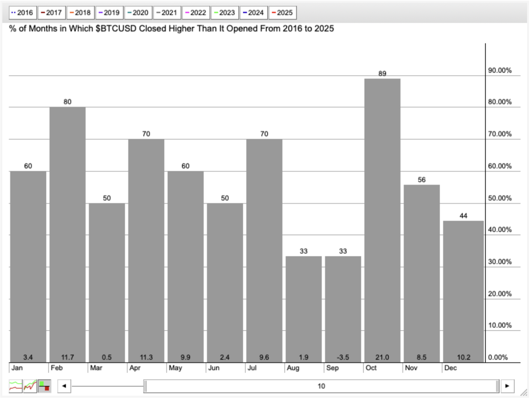The height and width of the screenshot is (401, 532).
Task: Click the 11.7 average return value
Action: pos(67,357)
